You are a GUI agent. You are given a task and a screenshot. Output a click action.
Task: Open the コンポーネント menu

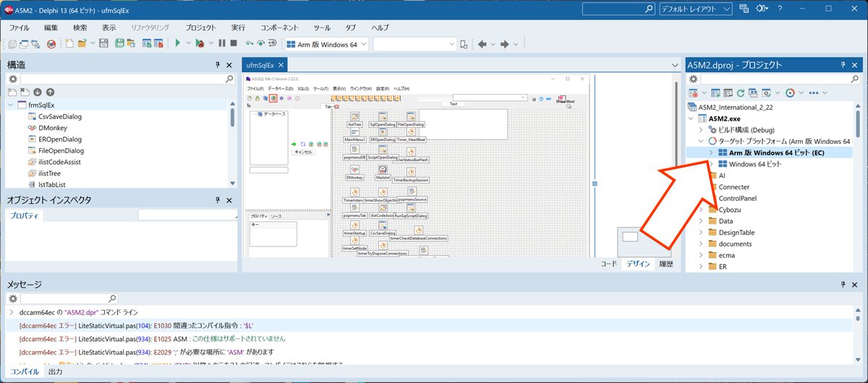coord(281,27)
